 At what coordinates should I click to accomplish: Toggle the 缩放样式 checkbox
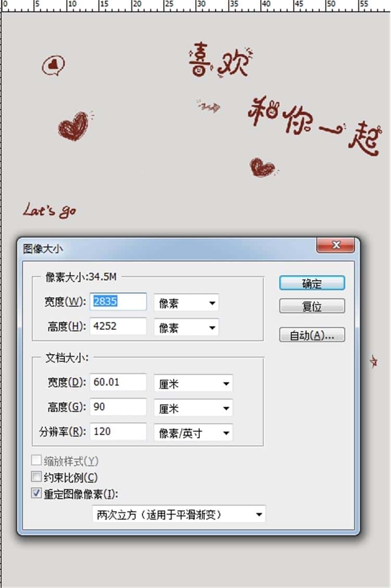tap(36, 460)
